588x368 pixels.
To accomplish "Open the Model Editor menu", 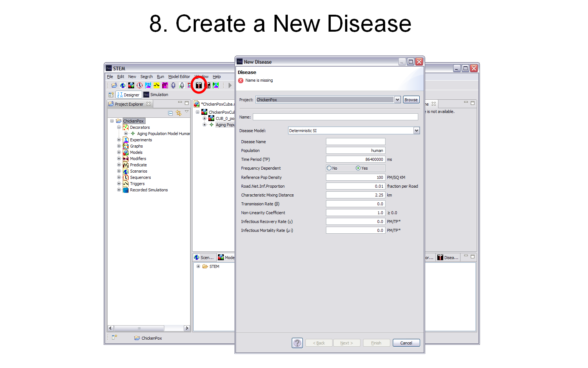I will [x=179, y=77].
